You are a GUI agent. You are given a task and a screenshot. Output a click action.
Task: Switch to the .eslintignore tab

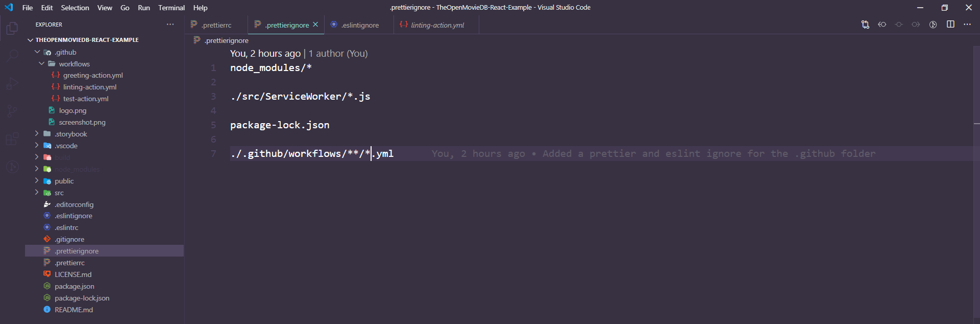pos(359,25)
